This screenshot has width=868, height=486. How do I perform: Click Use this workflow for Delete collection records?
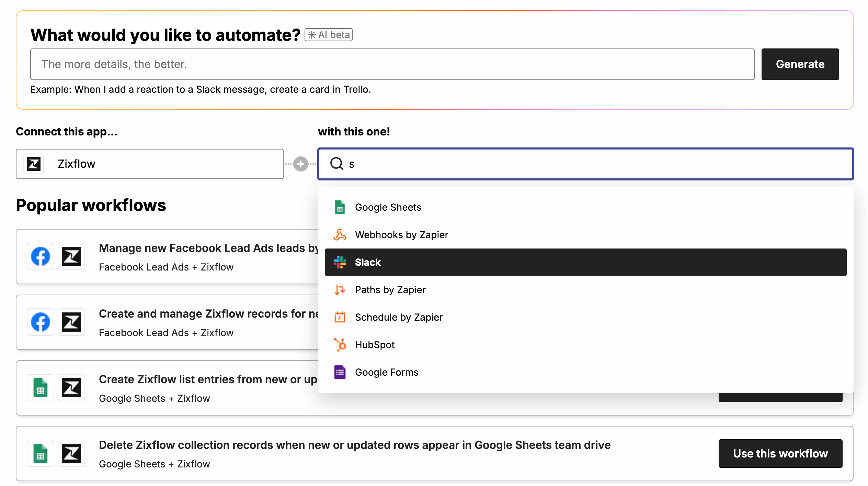click(x=780, y=453)
